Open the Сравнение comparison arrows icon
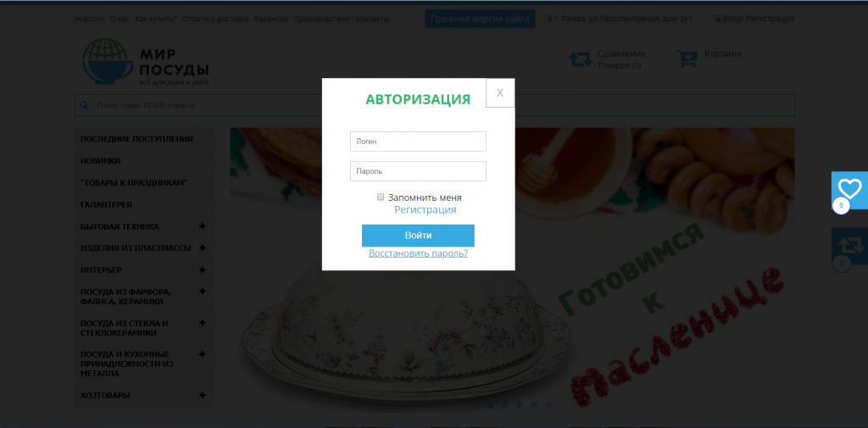868x428 pixels. coord(581,59)
